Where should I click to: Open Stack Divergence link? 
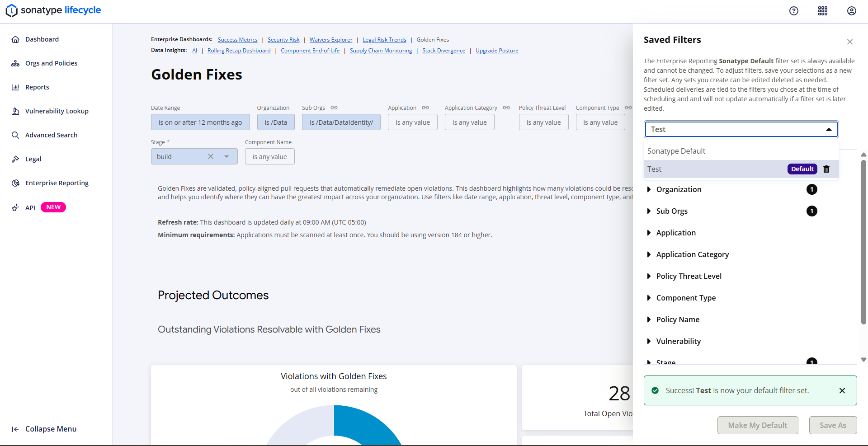point(443,51)
